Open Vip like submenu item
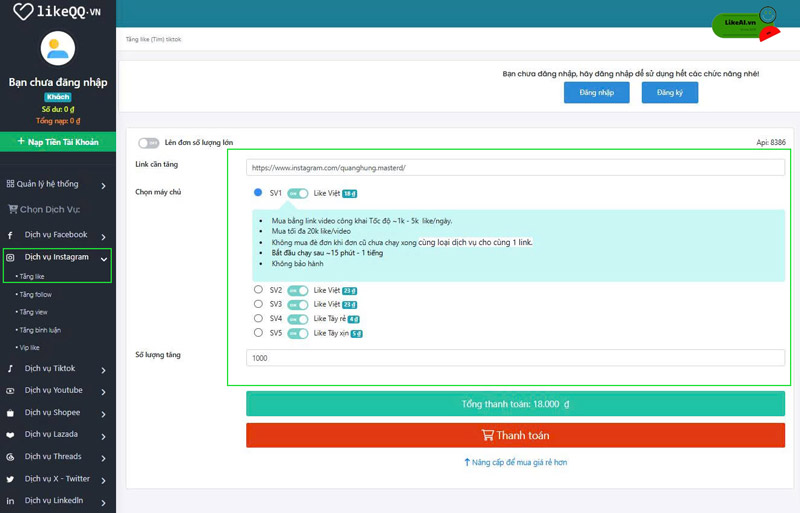 (x=29, y=348)
